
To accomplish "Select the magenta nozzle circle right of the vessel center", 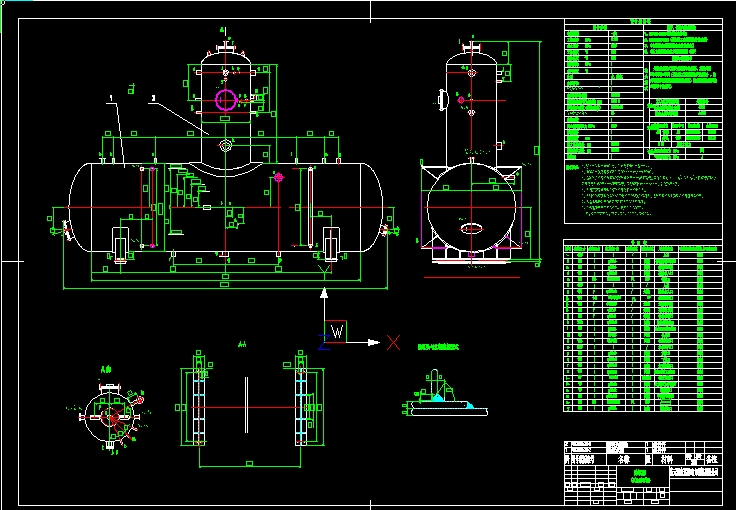I will [x=279, y=177].
